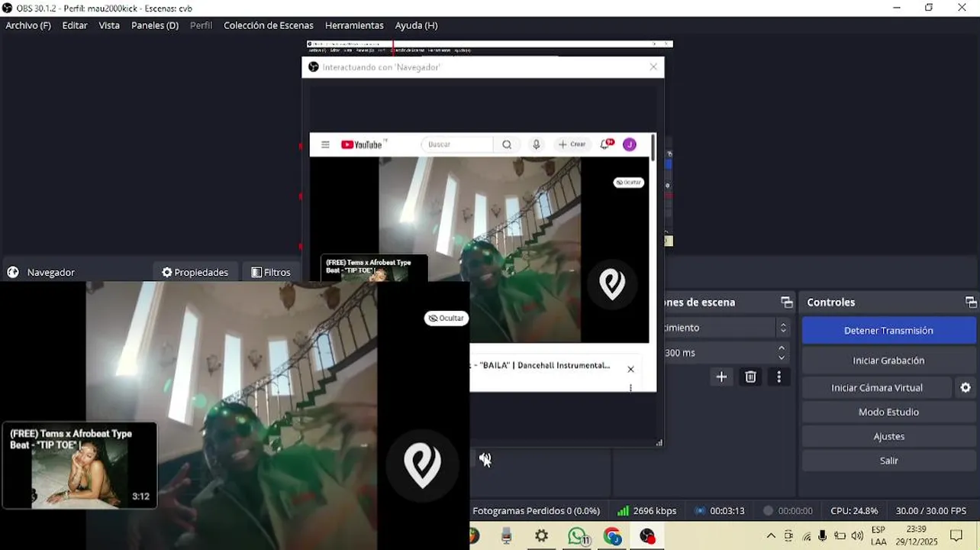Toggle the muted speaker icon in mixer
The image size is (980, 550).
click(x=485, y=459)
